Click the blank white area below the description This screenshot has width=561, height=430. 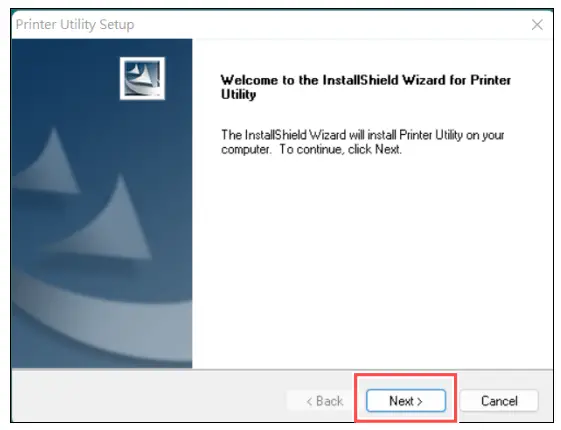[x=372, y=261]
